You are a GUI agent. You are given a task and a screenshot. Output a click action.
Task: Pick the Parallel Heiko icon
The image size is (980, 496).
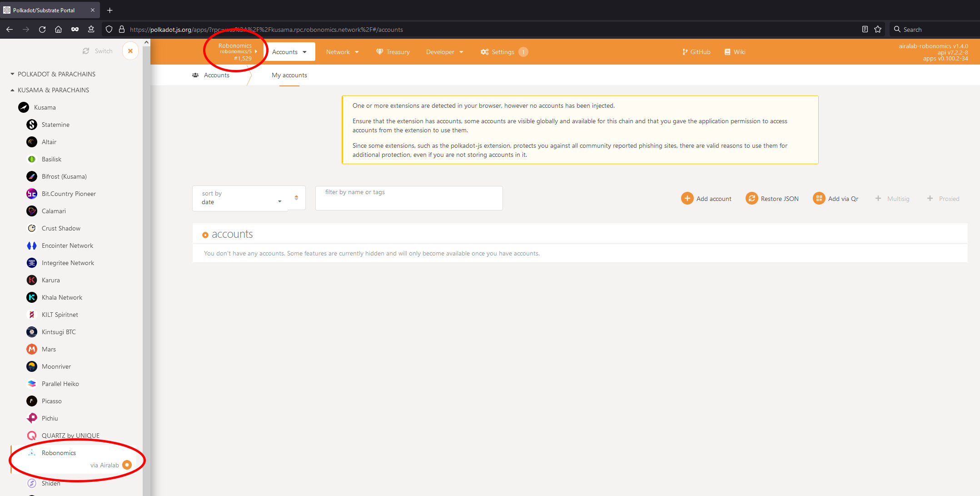point(32,384)
